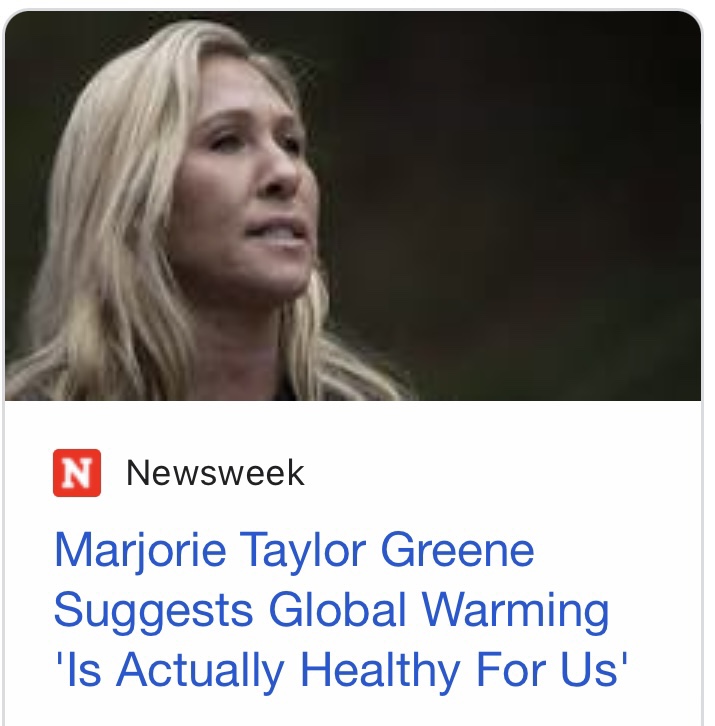This screenshot has width=715, height=726.
Task: Click the word 'Greene' in headline
Action: [x=458, y=550]
